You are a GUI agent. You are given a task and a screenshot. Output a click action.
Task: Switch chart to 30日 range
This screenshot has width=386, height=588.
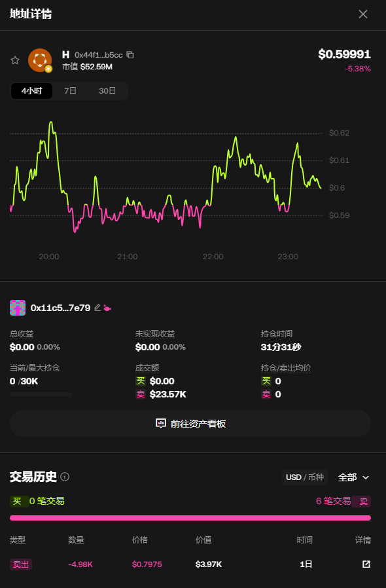coord(107,91)
